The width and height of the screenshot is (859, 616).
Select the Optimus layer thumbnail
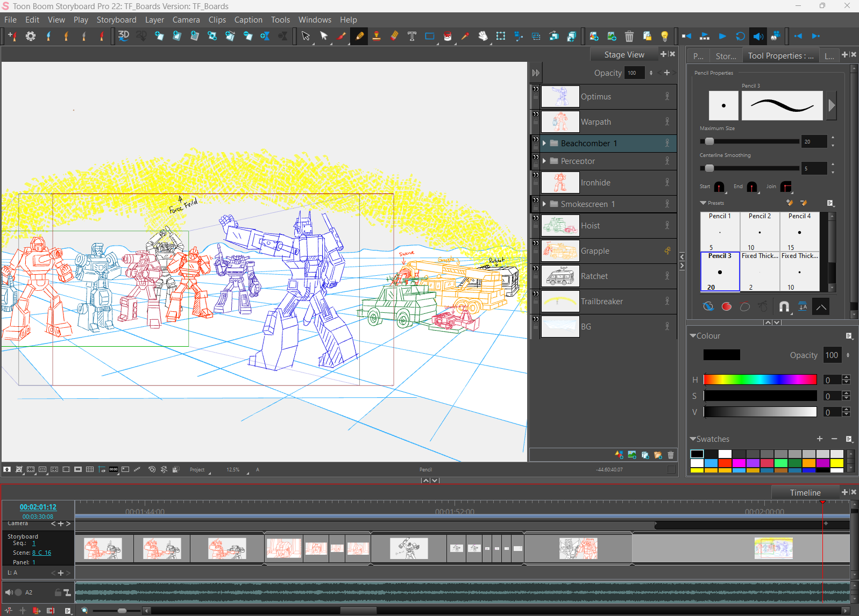pyautogui.click(x=560, y=97)
